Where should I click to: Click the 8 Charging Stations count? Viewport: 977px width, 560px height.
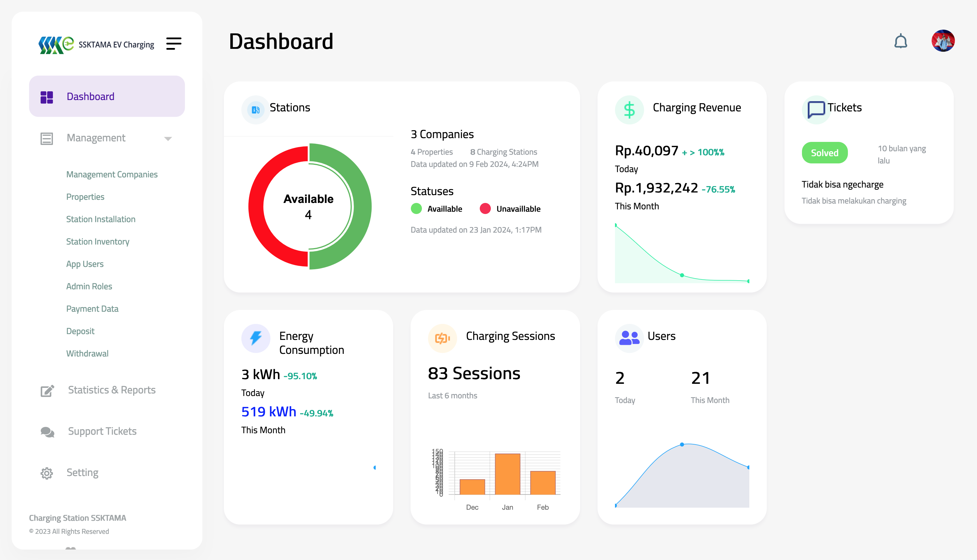504,152
